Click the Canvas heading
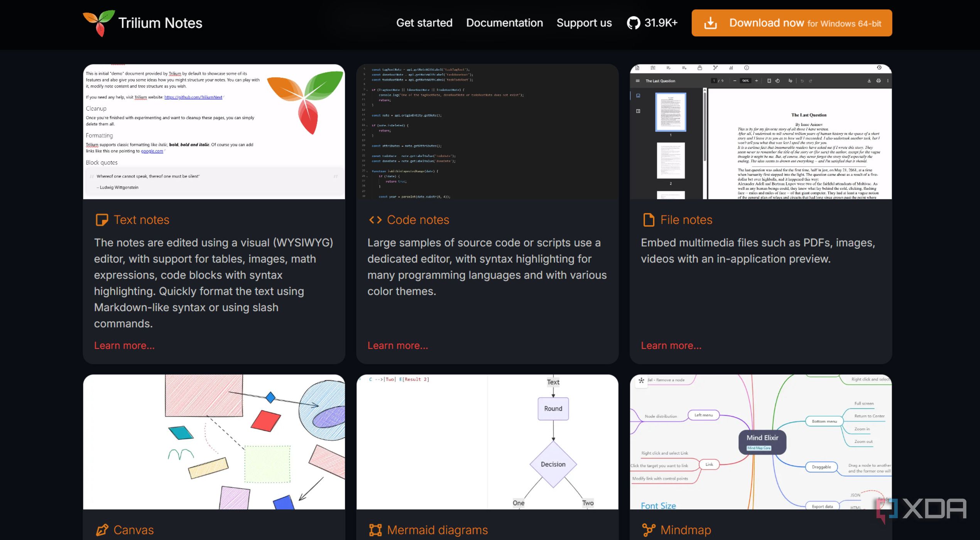Viewport: 980px width, 540px height. point(133,530)
